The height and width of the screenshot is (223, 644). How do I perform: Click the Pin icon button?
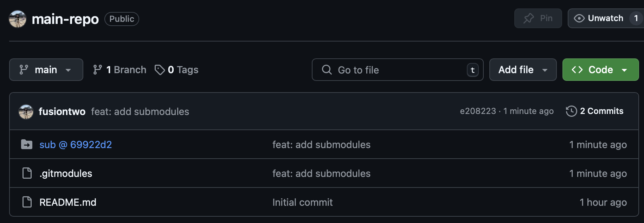point(538,18)
